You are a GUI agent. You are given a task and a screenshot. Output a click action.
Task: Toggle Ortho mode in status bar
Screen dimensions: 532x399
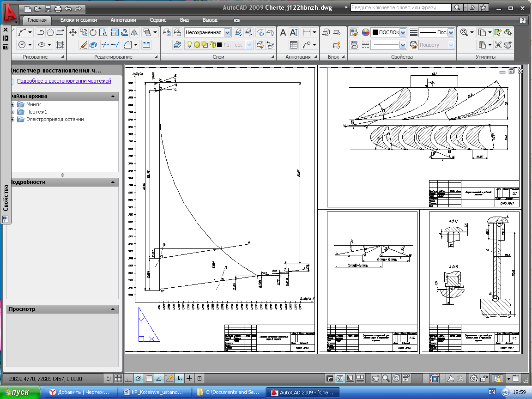[x=128, y=378]
